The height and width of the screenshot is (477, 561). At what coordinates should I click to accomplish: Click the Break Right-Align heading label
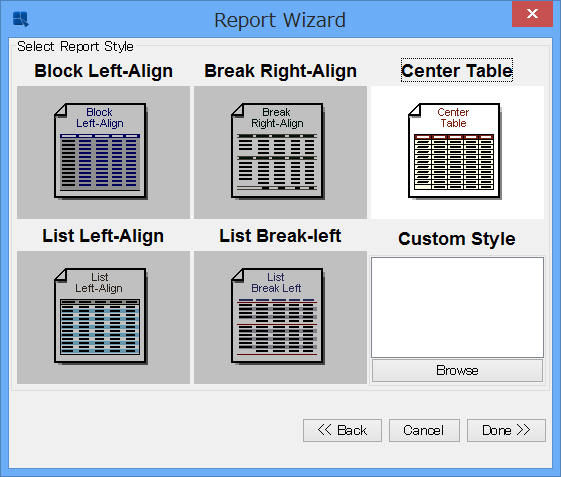point(280,71)
